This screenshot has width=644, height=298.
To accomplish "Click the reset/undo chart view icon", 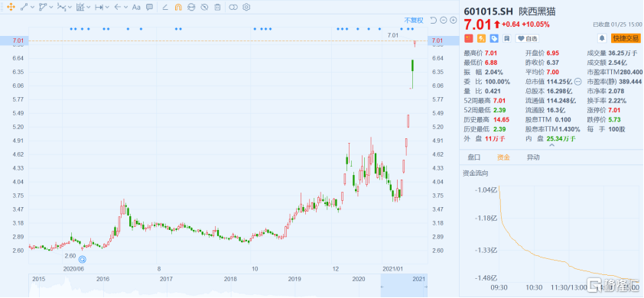I will tap(434, 20).
